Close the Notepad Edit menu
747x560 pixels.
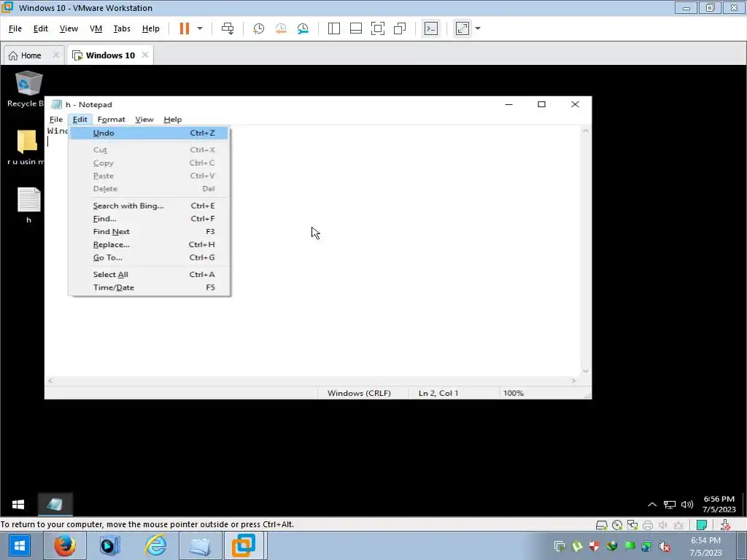coord(80,120)
